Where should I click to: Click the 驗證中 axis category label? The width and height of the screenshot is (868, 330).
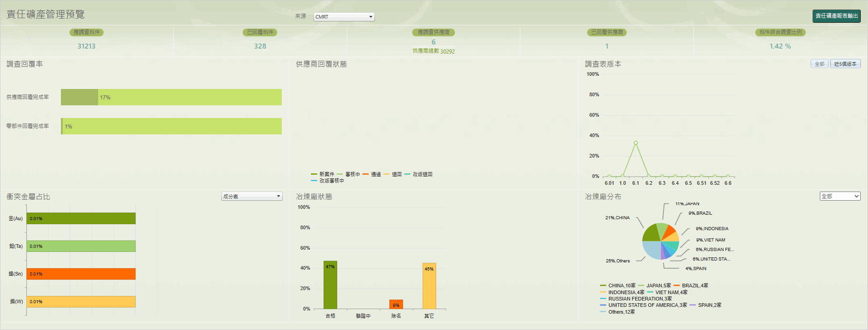[x=363, y=316]
